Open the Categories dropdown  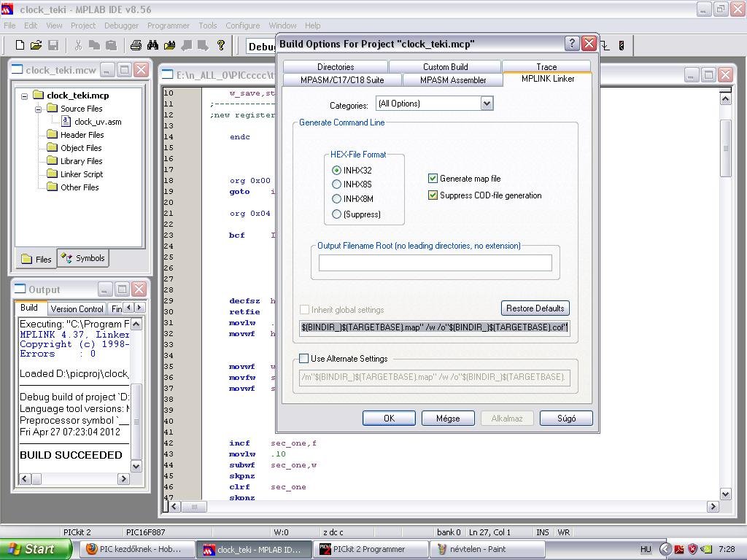[x=487, y=104]
